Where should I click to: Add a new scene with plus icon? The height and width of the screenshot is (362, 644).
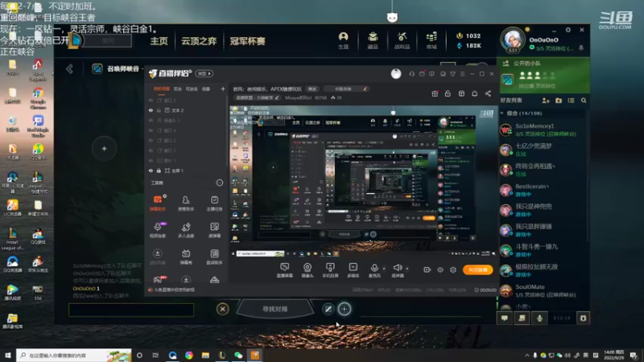click(223, 88)
